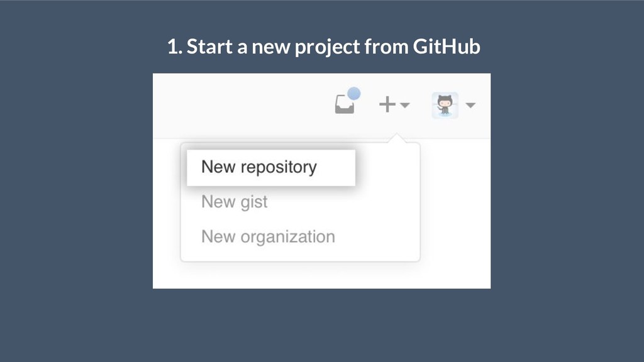
Task: Click the slide heading about starting a project
Action: (324, 47)
